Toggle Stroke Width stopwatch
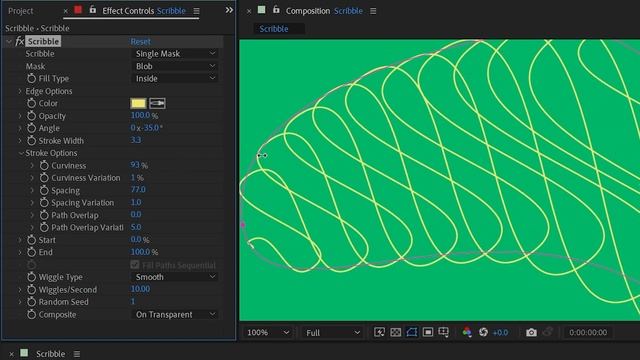 pyautogui.click(x=31, y=141)
